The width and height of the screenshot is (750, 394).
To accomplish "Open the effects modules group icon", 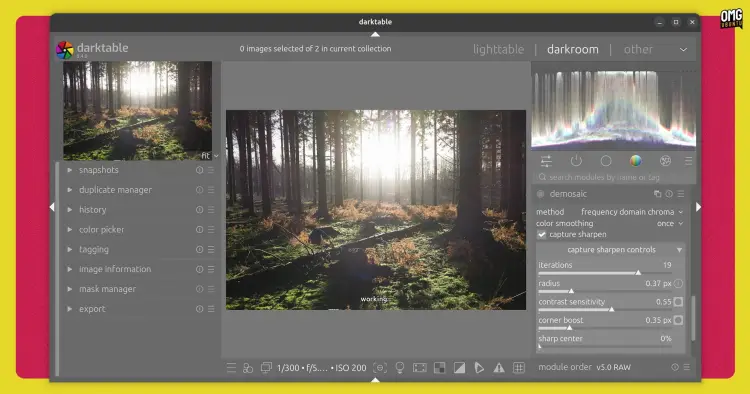I will (665, 161).
